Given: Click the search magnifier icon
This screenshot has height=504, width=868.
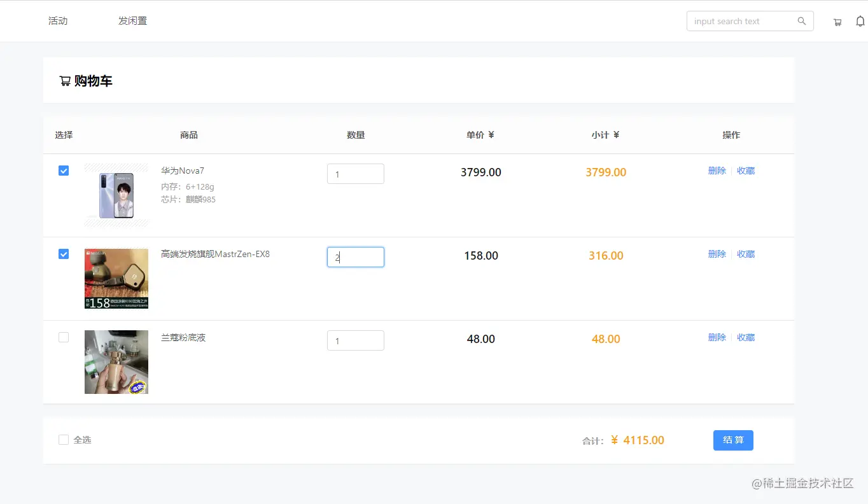Looking at the screenshot, I should click(x=802, y=21).
